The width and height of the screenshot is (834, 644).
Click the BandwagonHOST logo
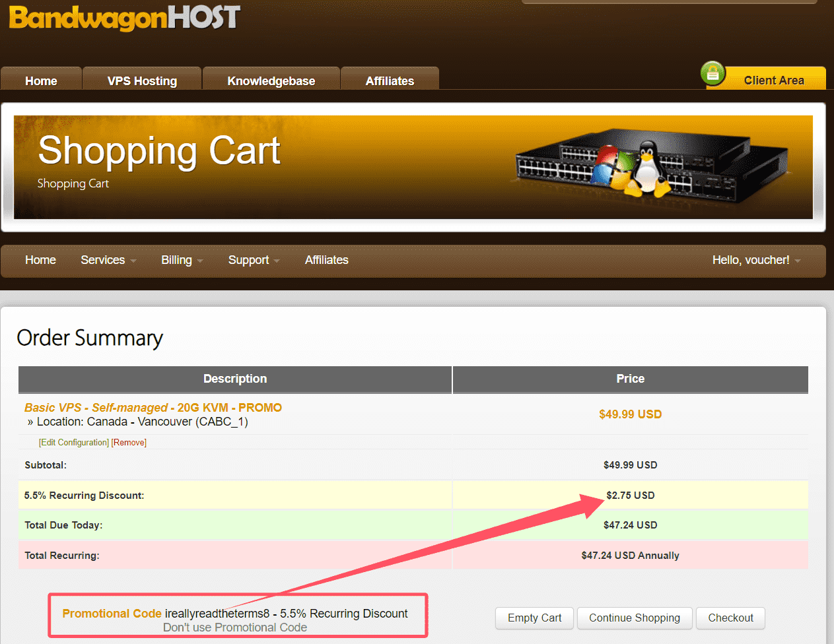(x=124, y=17)
